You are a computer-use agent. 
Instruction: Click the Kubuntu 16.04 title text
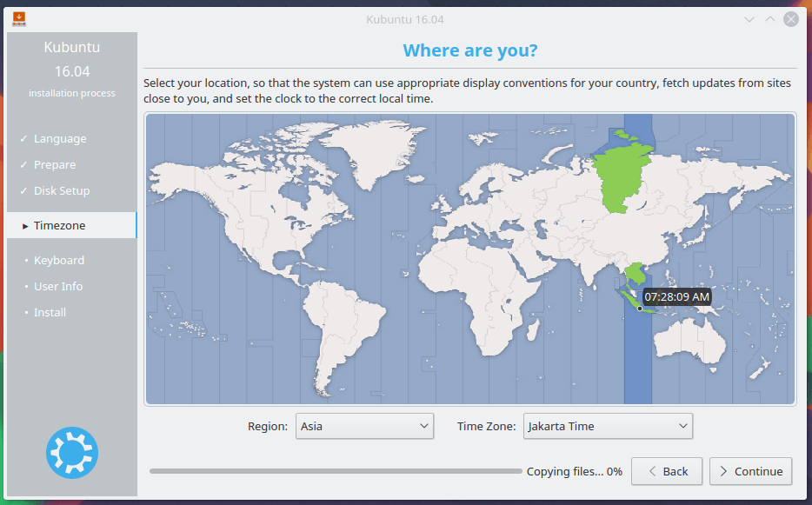(405, 20)
